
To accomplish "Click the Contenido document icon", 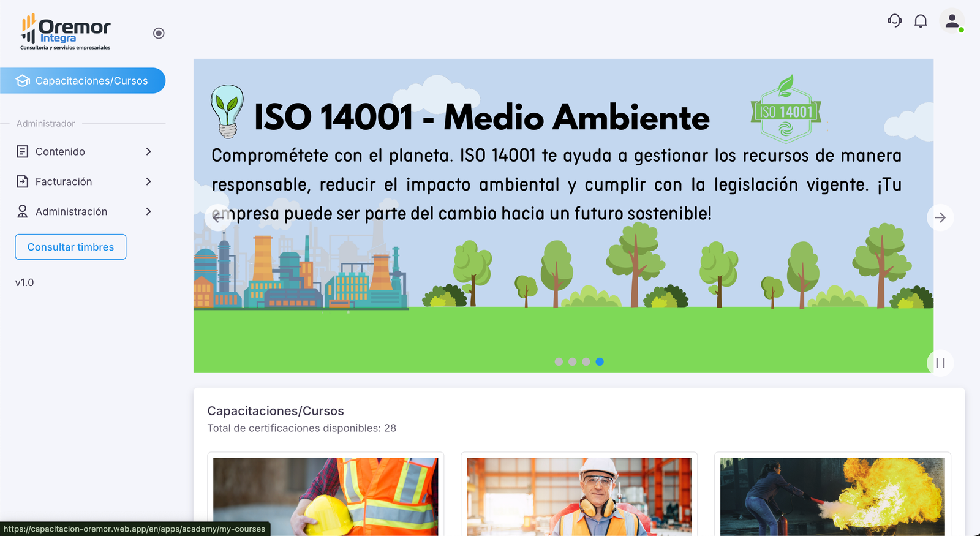I will coord(23,151).
